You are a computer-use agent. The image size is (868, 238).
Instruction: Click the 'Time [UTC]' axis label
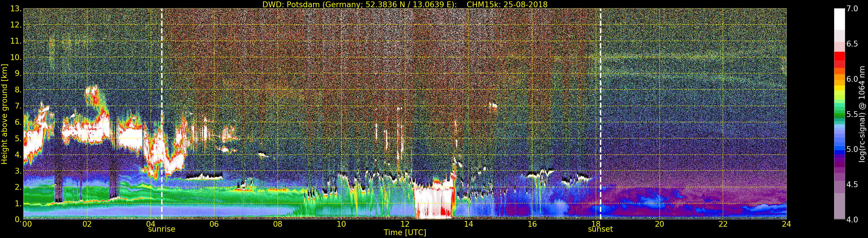(405, 232)
